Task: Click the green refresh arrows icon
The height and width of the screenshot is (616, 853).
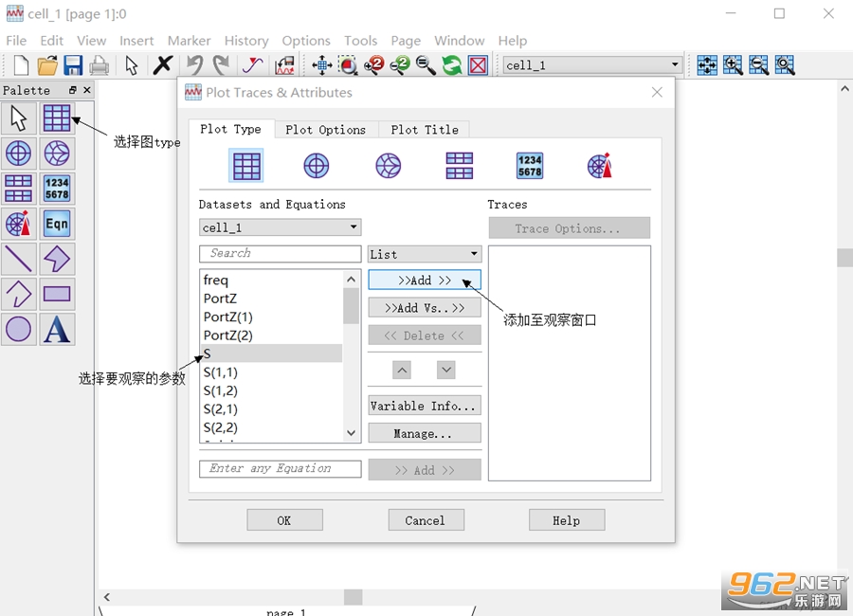Action: (451, 65)
